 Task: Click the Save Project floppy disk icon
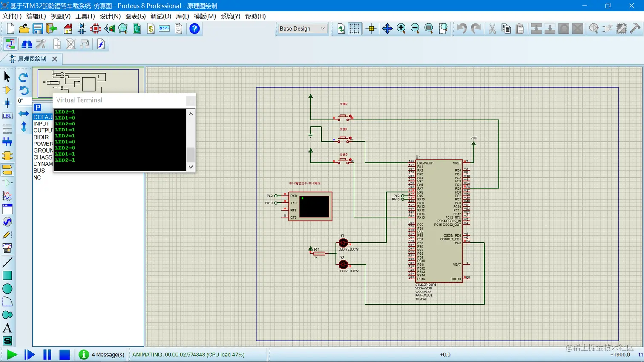click(x=38, y=29)
